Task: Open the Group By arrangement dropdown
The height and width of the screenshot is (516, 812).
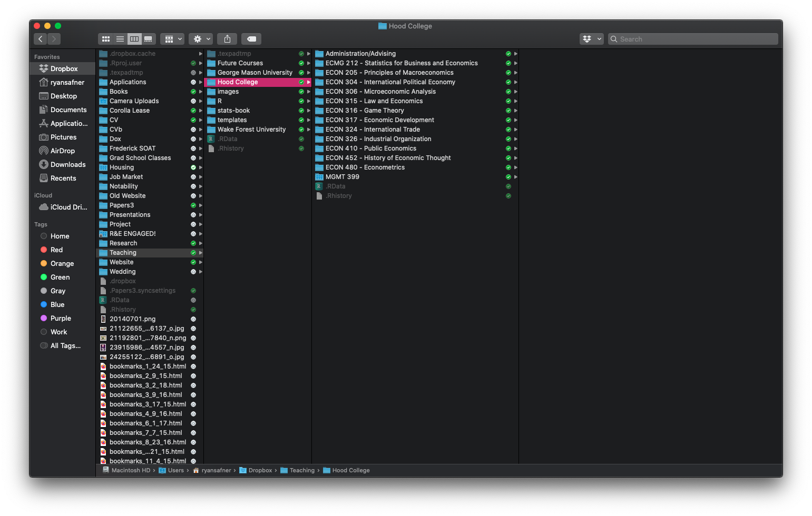Action: pos(172,39)
